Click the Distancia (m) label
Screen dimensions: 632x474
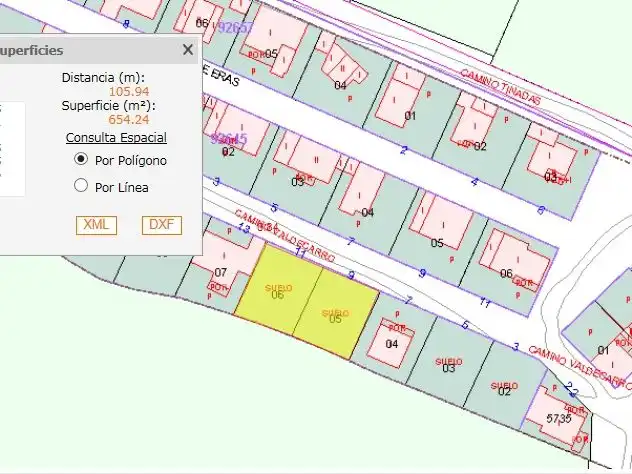pos(103,77)
